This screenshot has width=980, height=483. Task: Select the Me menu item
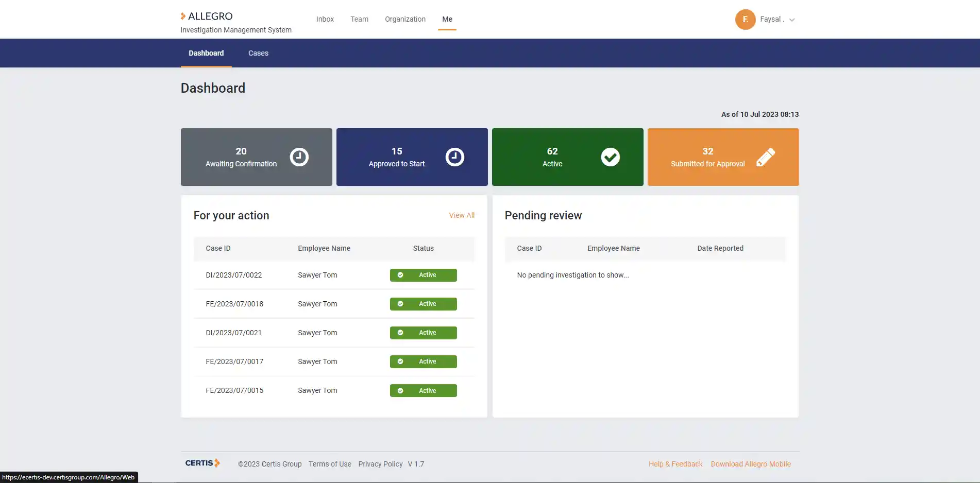pos(447,19)
